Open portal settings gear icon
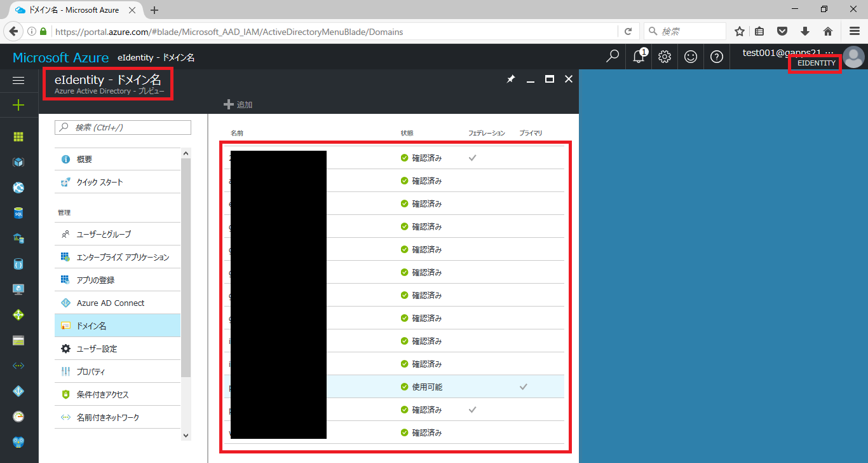868x463 pixels. tap(665, 57)
